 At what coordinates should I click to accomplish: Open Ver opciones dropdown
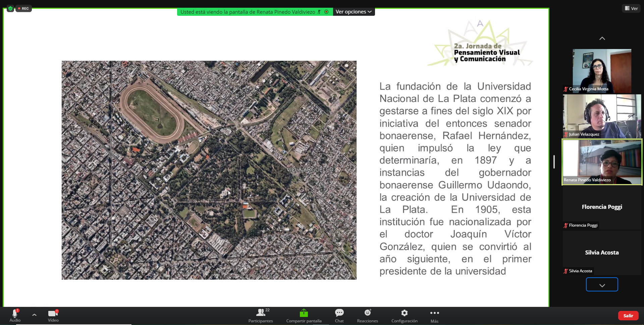(x=354, y=12)
